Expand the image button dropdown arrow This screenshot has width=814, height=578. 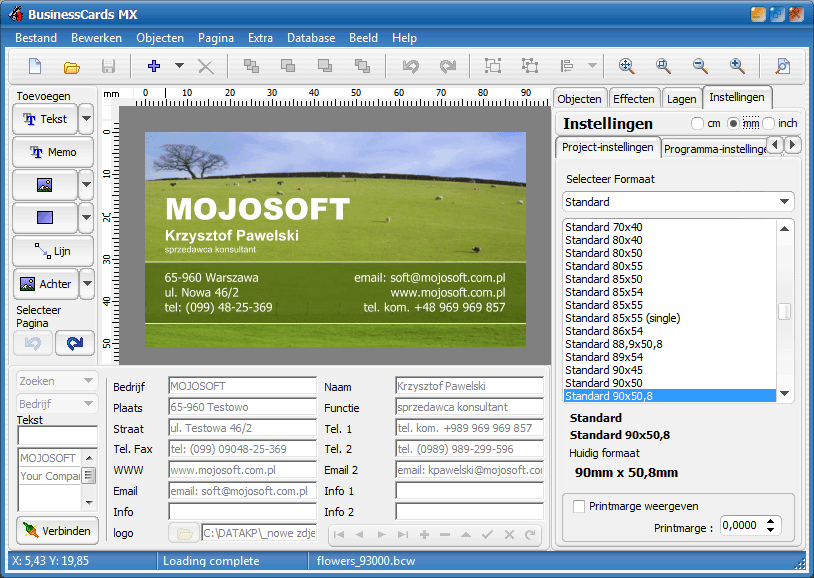coord(86,185)
